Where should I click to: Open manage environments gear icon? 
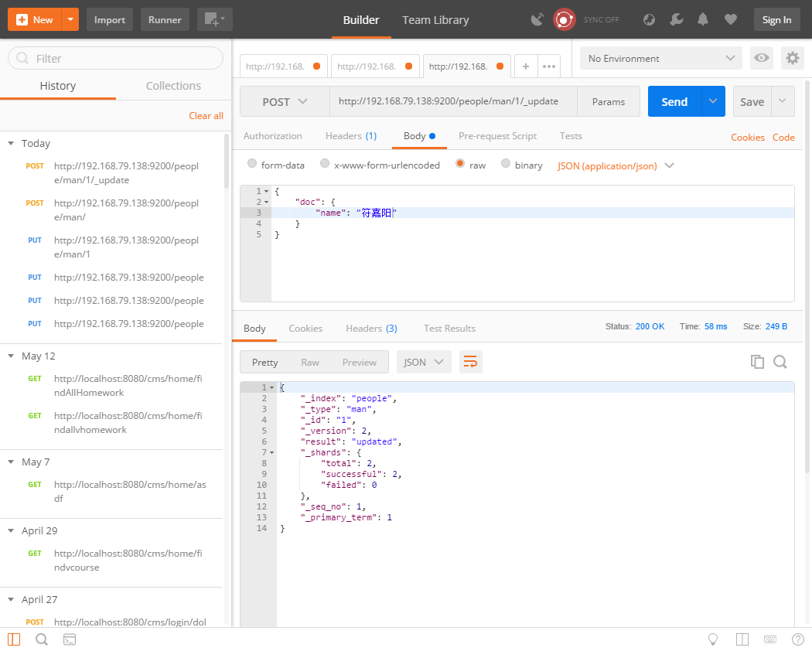[791, 58]
